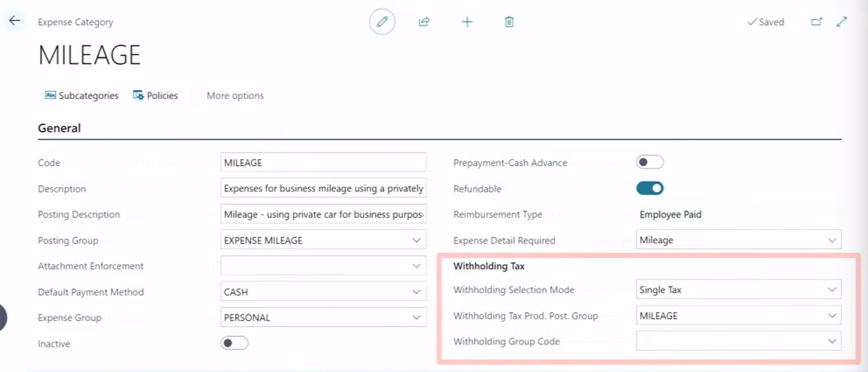The width and height of the screenshot is (868, 372).
Task: Click the Subcategories icon
Action: pos(51,95)
